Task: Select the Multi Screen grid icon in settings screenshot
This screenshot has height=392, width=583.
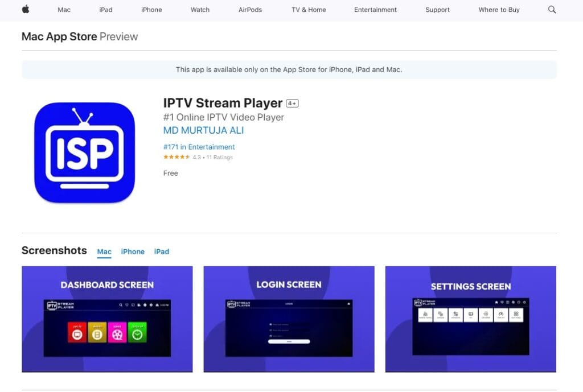Action: (x=516, y=313)
